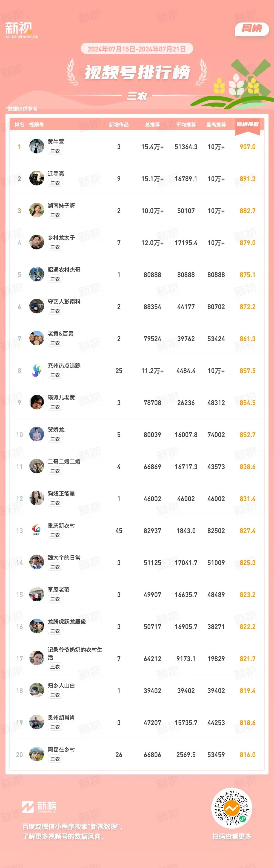Click the 阿昆在乡村 avatar
The width and height of the screenshot is (274, 868).
coord(36,755)
